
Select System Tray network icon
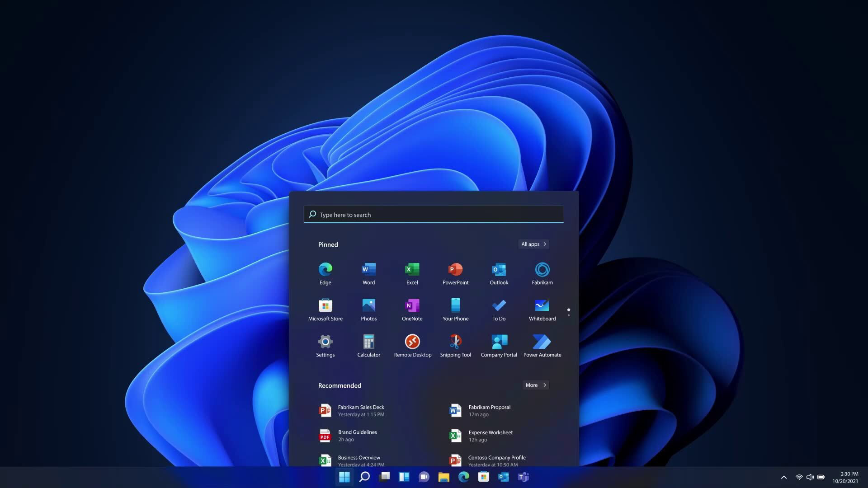click(x=799, y=477)
